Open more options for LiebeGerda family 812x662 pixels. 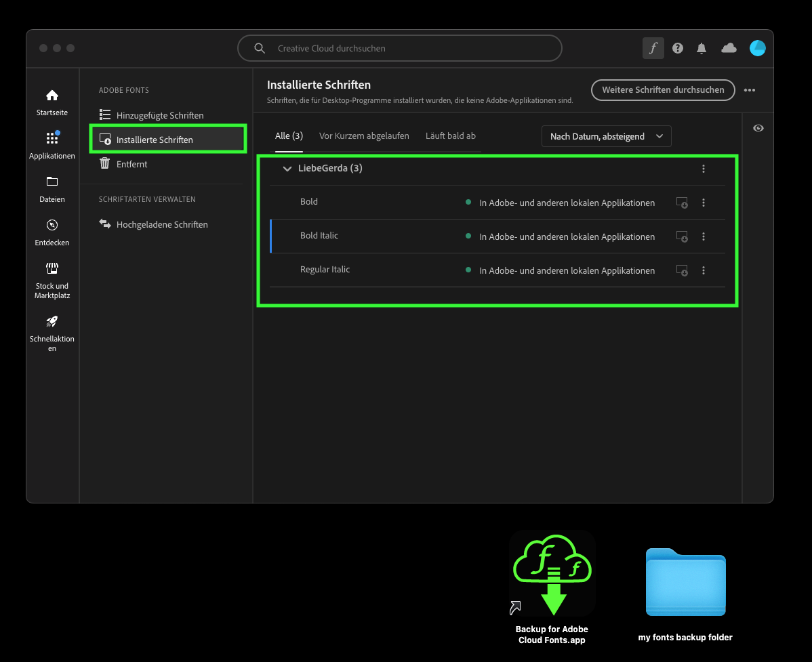(704, 169)
